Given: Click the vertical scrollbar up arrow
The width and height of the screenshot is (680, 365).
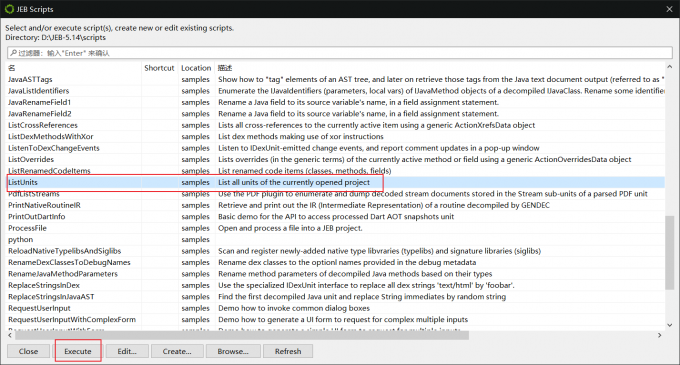Looking at the screenshot, I should click(x=670, y=67).
